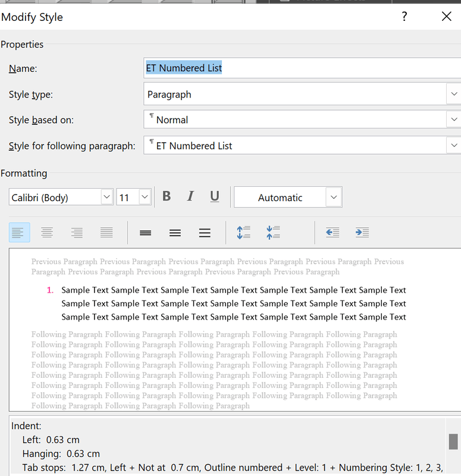Select Center alignment icon
Viewport: 461px width, 476px height.
click(x=47, y=233)
